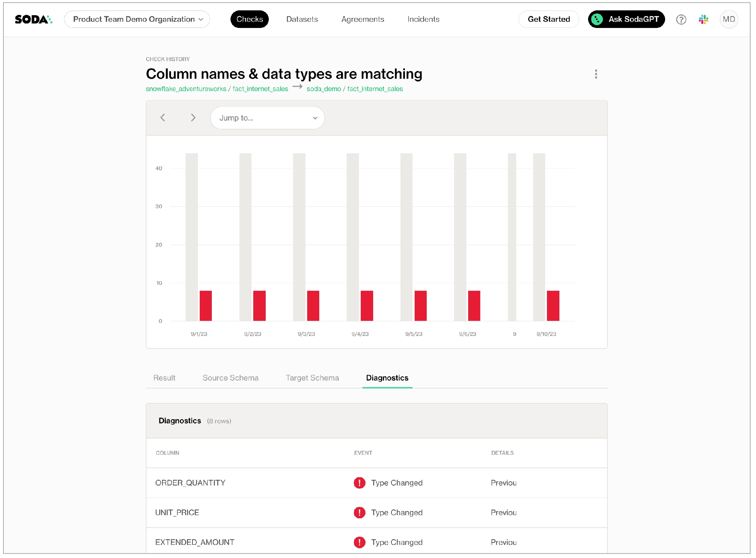Open the Datasets navigation item
The image size is (756, 558).
(302, 19)
